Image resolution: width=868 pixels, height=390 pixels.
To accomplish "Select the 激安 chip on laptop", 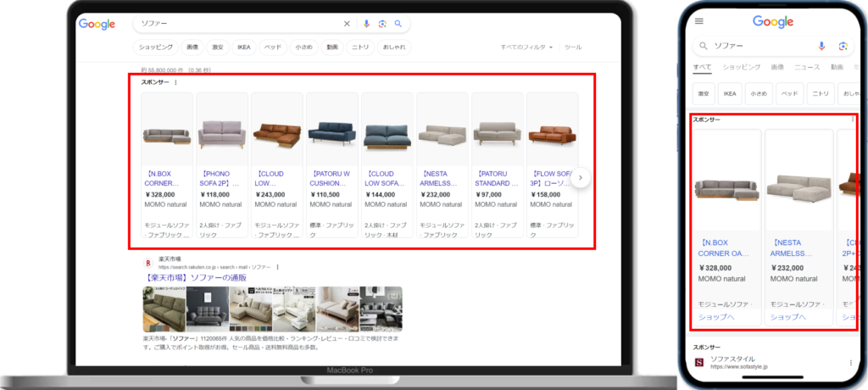I will pyautogui.click(x=218, y=47).
